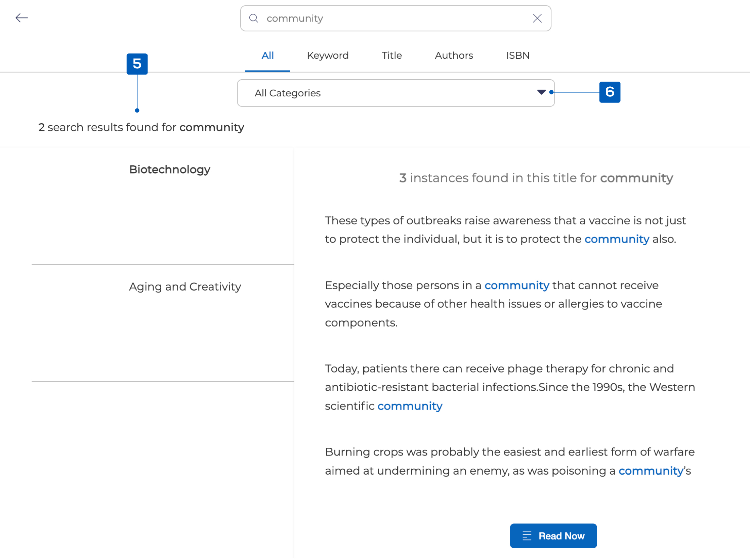Open the Aging and Creativity result
The image size is (750, 560).
(185, 287)
